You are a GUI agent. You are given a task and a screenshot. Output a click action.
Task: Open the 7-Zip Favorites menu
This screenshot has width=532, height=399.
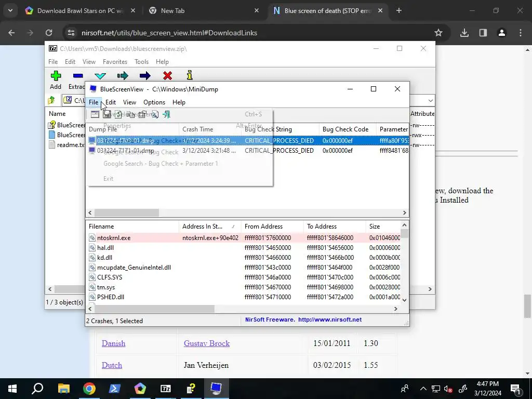click(x=115, y=62)
